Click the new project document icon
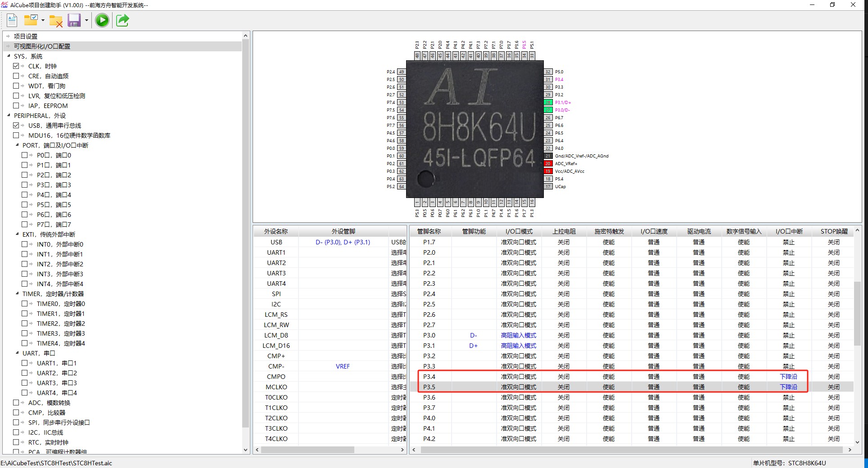This screenshot has width=868, height=468. click(12, 20)
